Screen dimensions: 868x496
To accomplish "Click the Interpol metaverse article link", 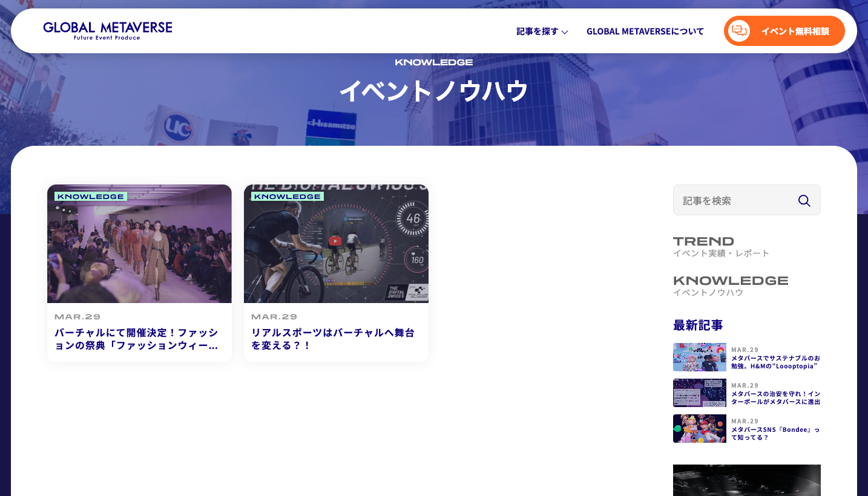I will (x=775, y=397).
